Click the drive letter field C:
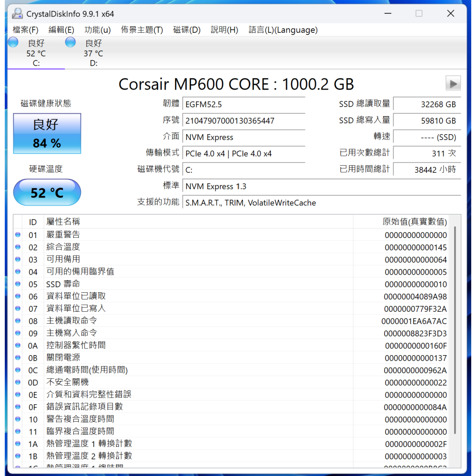The width and height of the screenshot is (476, 476). [244, 170]
